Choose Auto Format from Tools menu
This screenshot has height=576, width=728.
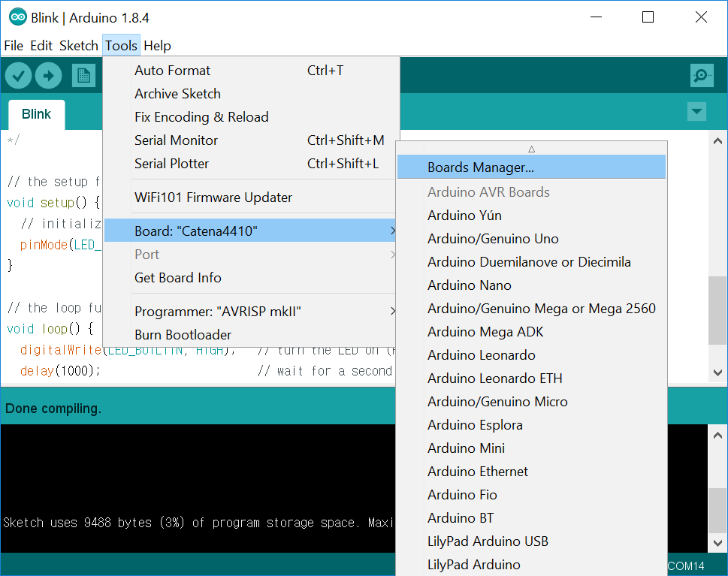251,71
